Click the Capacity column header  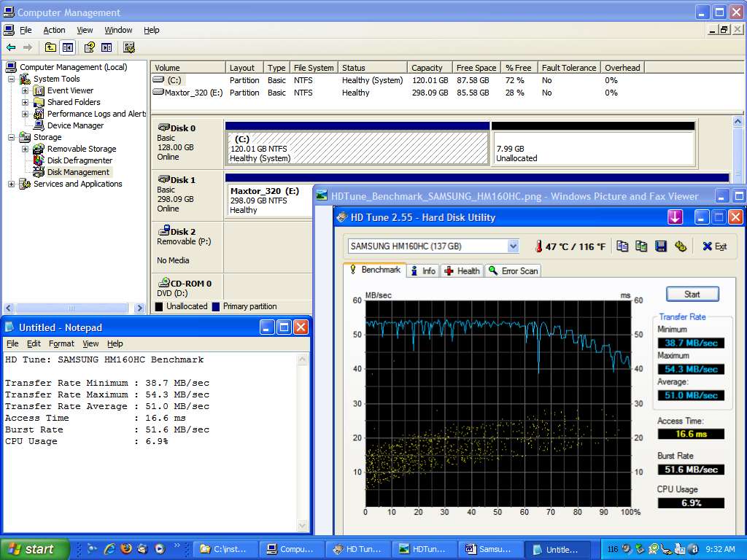[427, 68]
